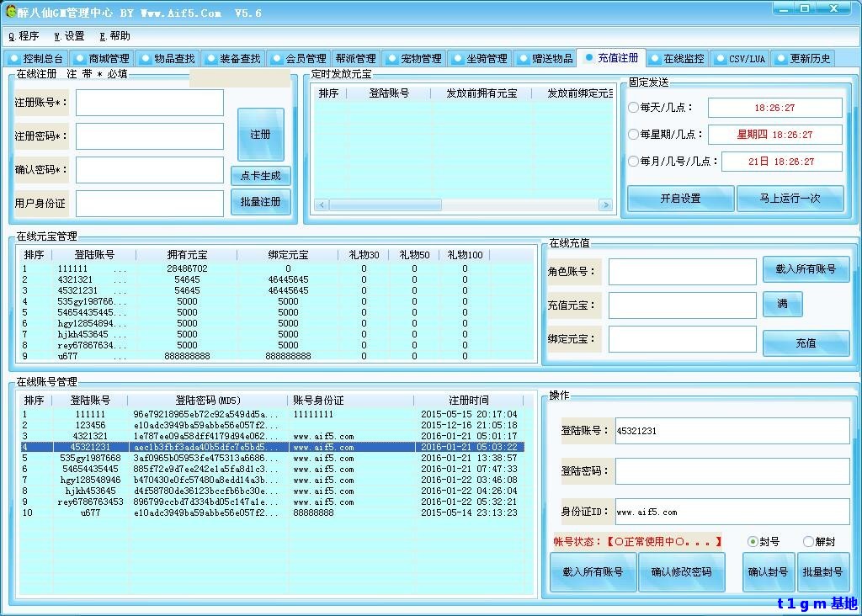
Task: Switch to the 帮派管理 tab
Action: (x=355, y=59)
